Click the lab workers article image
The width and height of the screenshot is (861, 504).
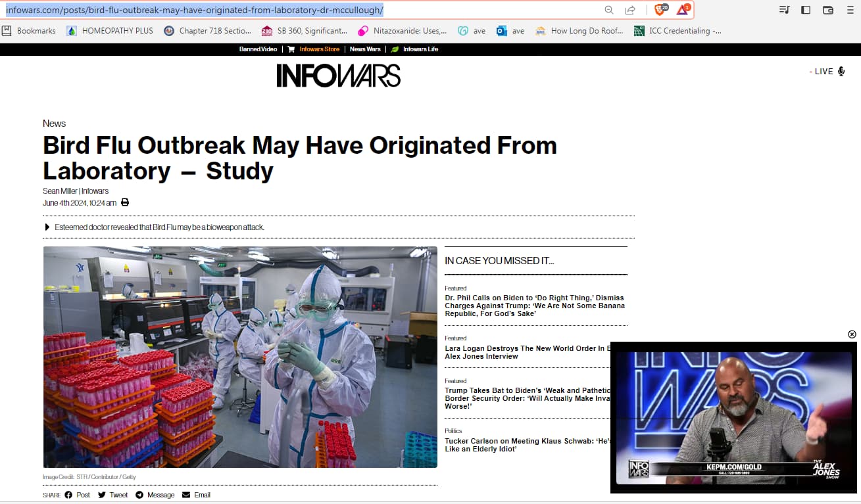point(240,357)
